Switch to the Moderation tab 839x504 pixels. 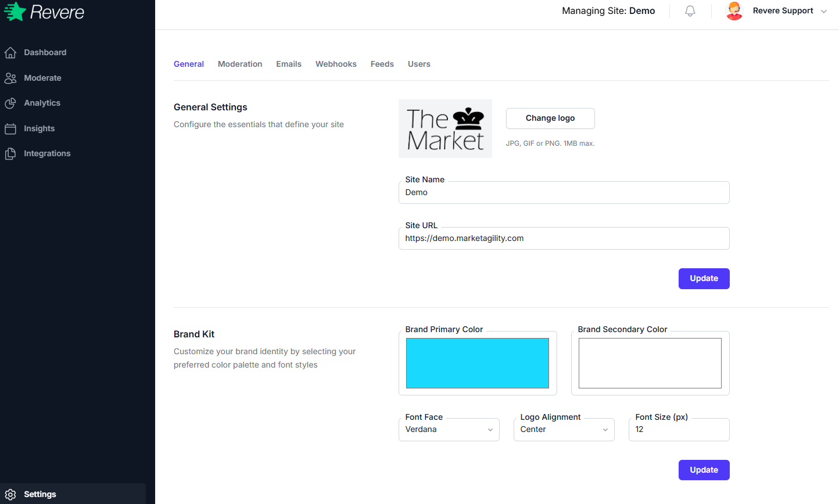240,64
